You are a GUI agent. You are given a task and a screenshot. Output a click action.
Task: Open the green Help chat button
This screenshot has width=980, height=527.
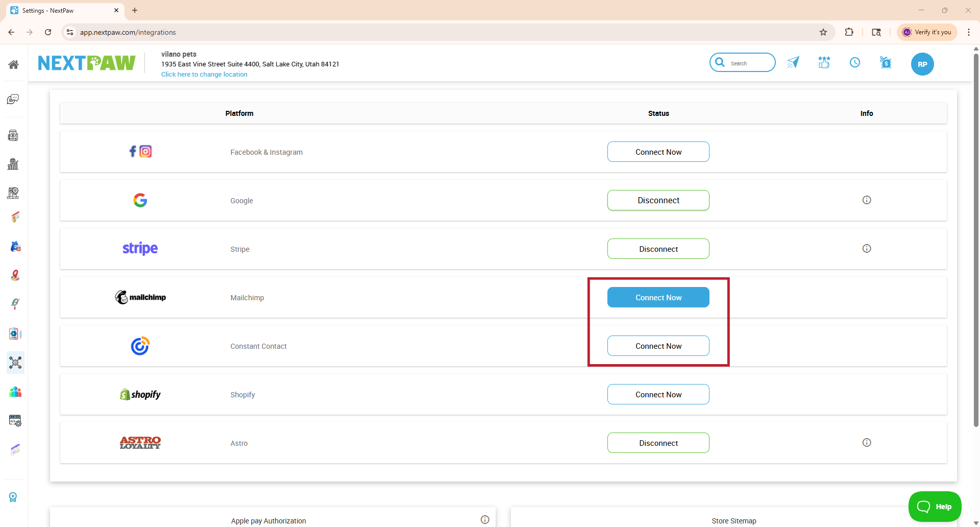click(935, 507)
